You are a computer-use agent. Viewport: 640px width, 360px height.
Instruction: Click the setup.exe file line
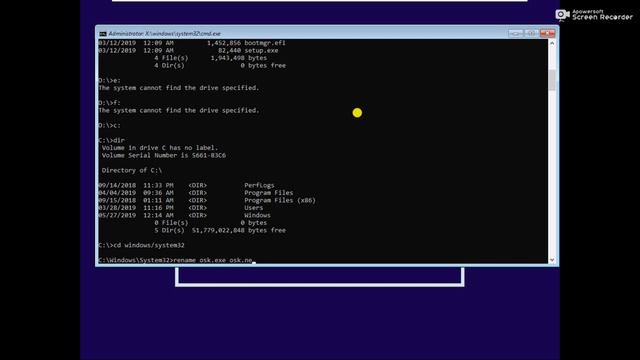click(188, 51)
